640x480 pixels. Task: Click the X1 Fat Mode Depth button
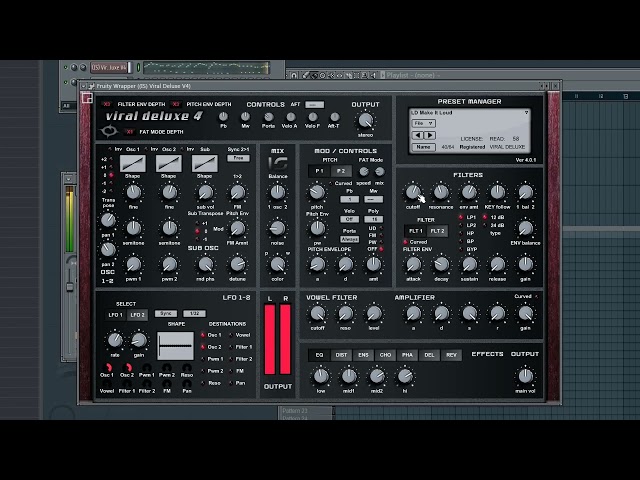click(x=129, y=132)
